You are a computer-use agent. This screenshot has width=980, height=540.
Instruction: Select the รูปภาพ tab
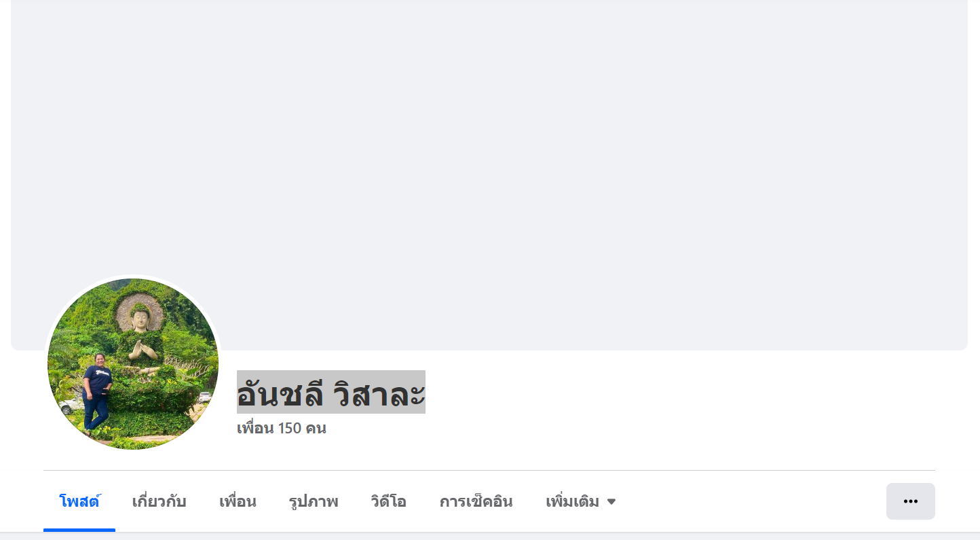click(314, 502)
